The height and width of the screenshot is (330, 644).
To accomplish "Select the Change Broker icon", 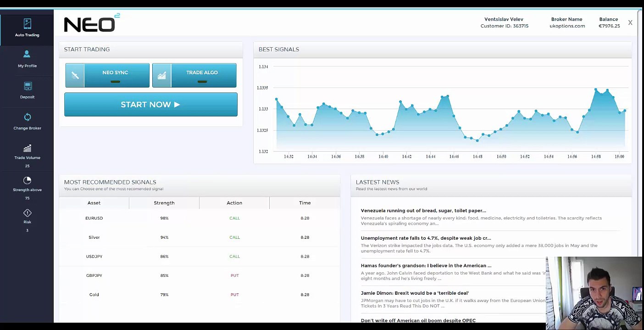I will coord(28,117).
